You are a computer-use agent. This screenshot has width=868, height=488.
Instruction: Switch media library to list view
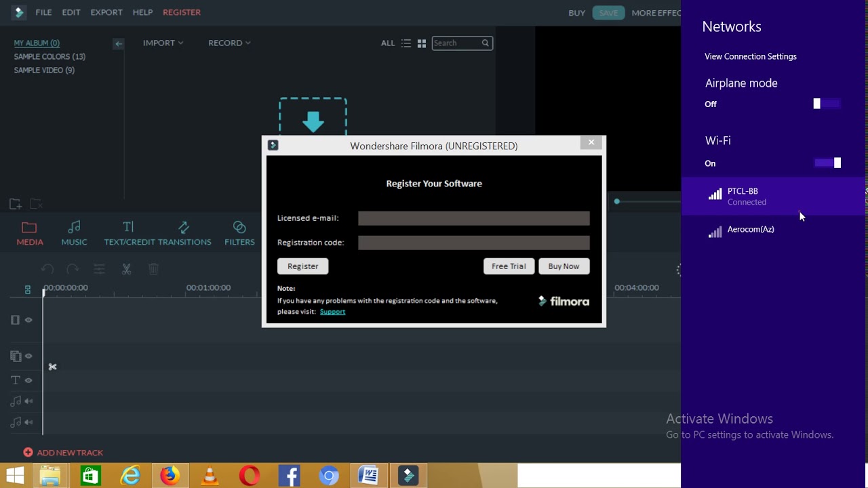[406, 43]
